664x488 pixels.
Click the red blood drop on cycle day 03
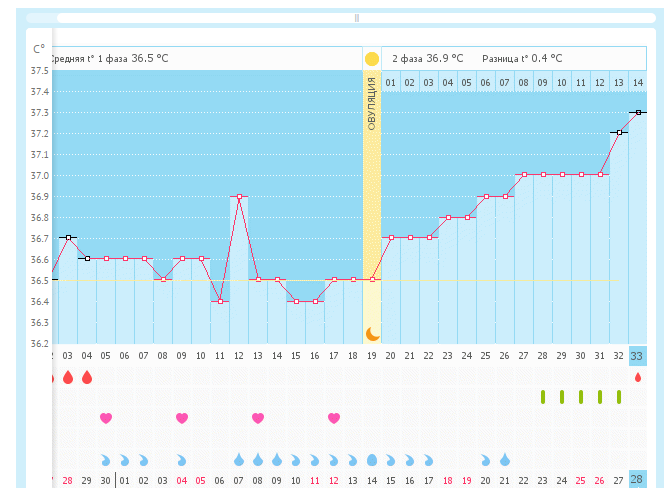click(x=67, y=377)
